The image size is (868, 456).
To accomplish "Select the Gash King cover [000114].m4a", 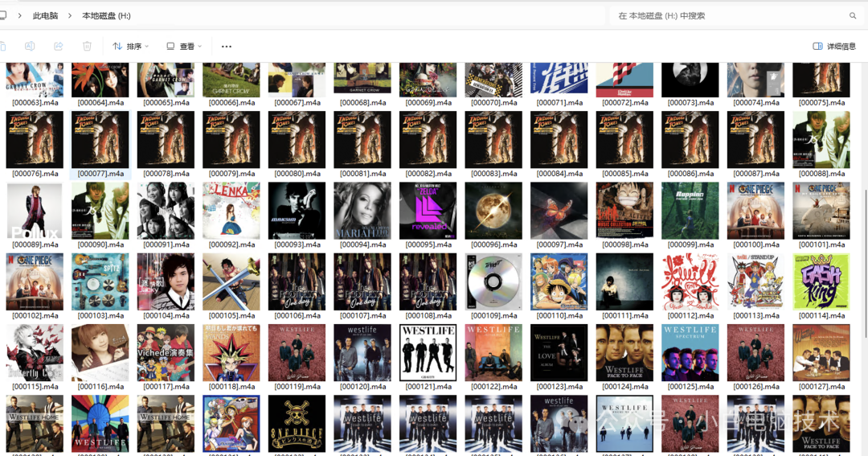I will click(821, 281).
